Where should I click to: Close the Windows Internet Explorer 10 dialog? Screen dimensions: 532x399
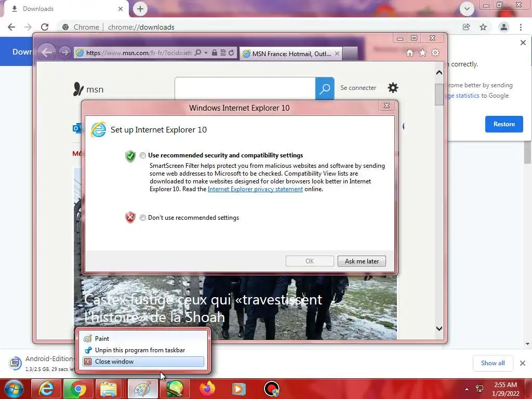click(387, 105)
